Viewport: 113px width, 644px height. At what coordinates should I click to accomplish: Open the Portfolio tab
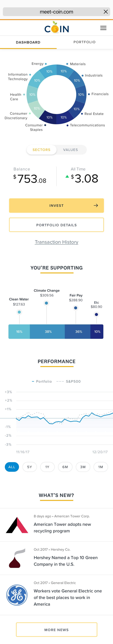click(x=84, y=42)
